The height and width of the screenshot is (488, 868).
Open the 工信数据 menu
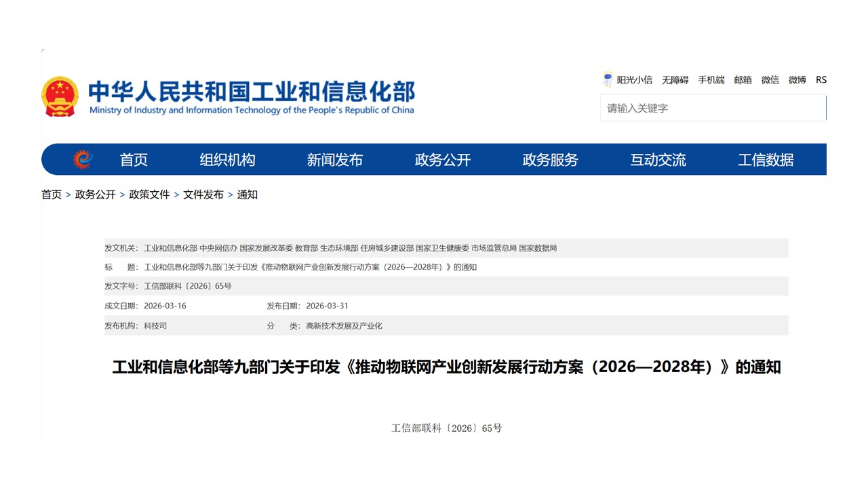[766, 160]
